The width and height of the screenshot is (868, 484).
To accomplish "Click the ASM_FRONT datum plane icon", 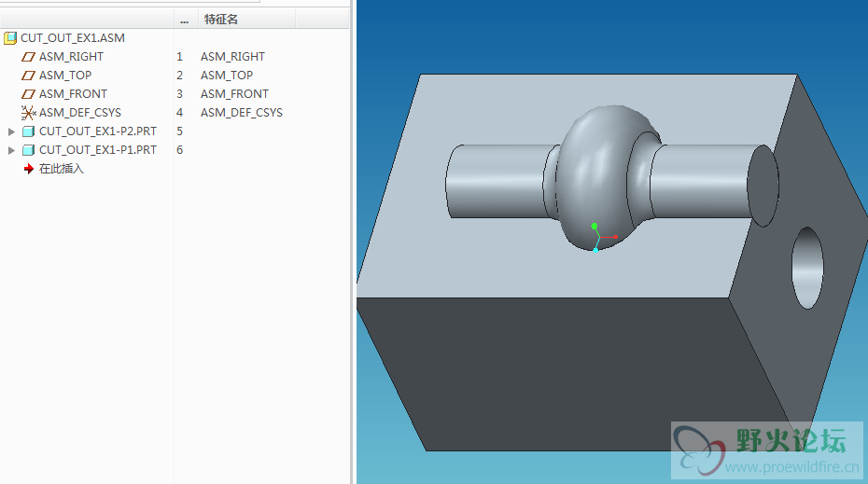I will [x=28, y=94].
